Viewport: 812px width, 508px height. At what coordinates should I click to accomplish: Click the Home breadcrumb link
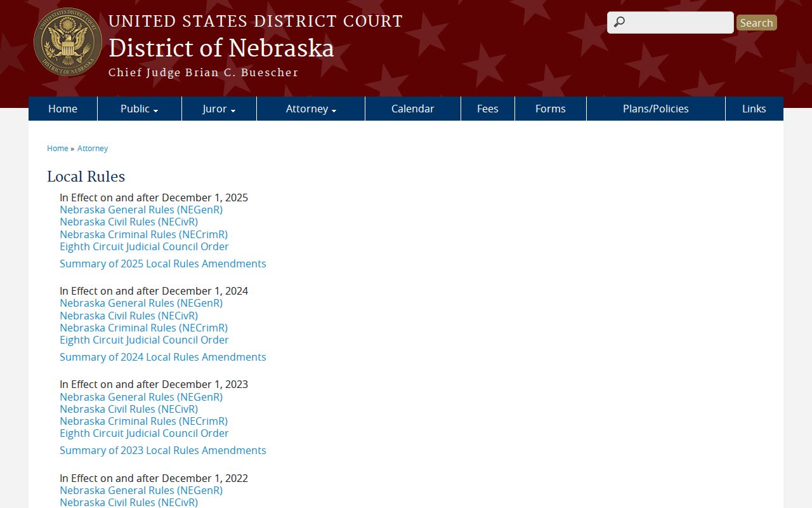click(x=58, y=148)
